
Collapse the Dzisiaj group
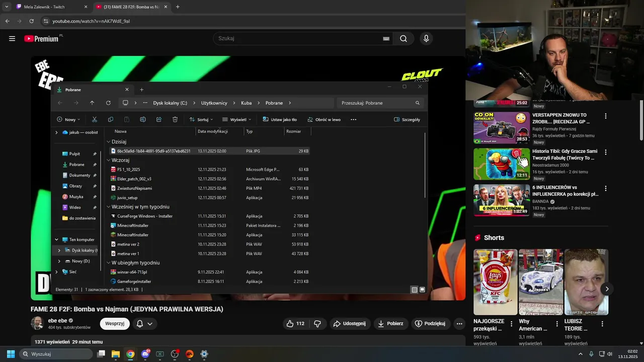pos(108,142)
